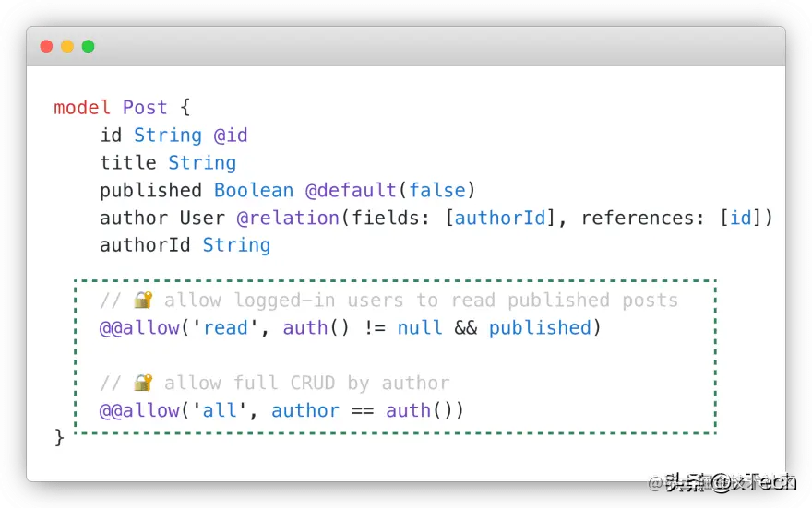Click lock emoji on logged-in users comment

tap(143, 300)
